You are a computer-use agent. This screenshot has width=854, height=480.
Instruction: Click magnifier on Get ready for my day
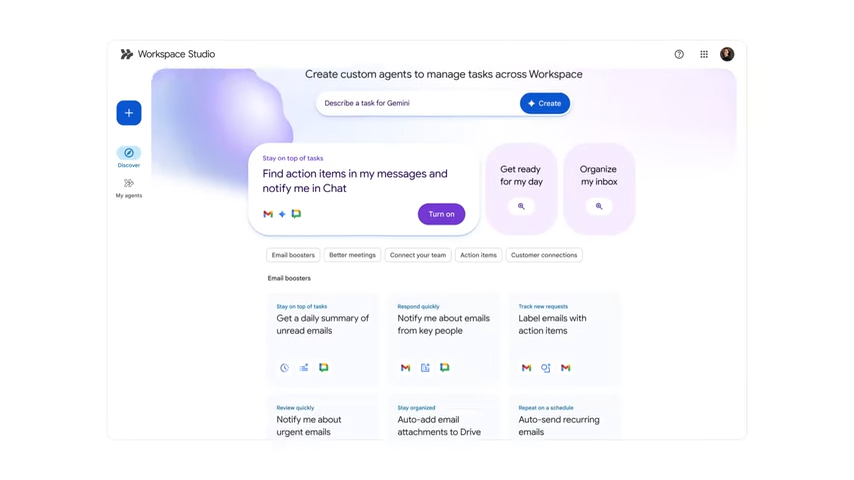click(x=521, y=206)
